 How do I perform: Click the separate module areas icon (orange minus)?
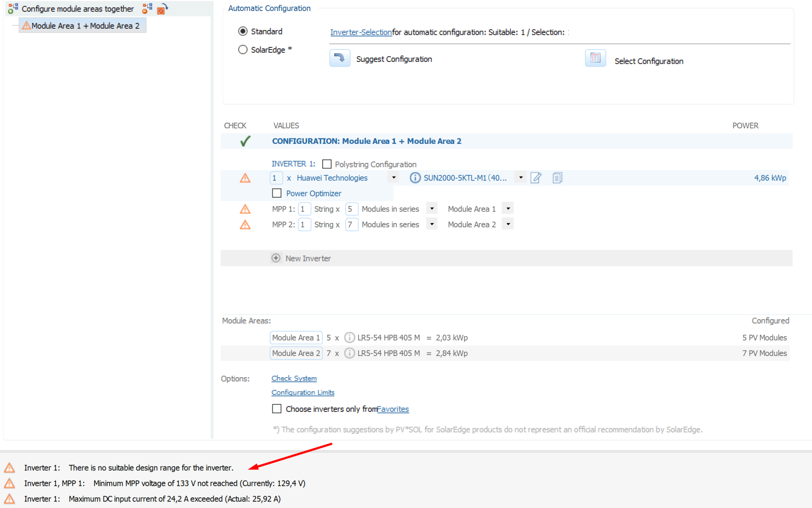(x=147, y=8)
